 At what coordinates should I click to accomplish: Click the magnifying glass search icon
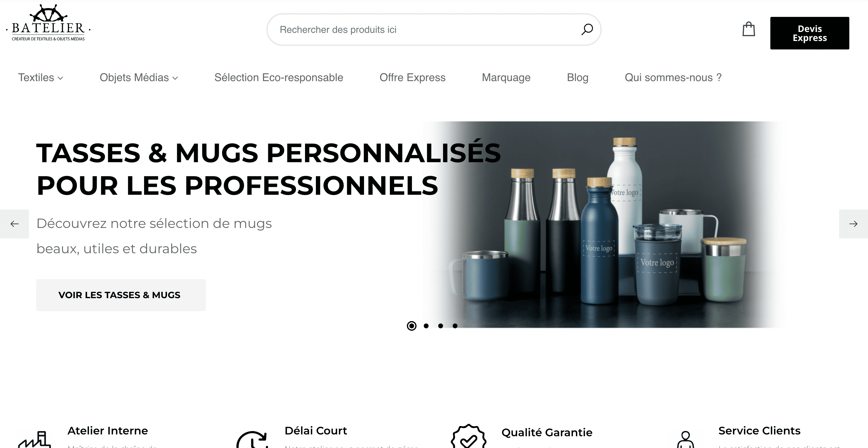(587, 29)
